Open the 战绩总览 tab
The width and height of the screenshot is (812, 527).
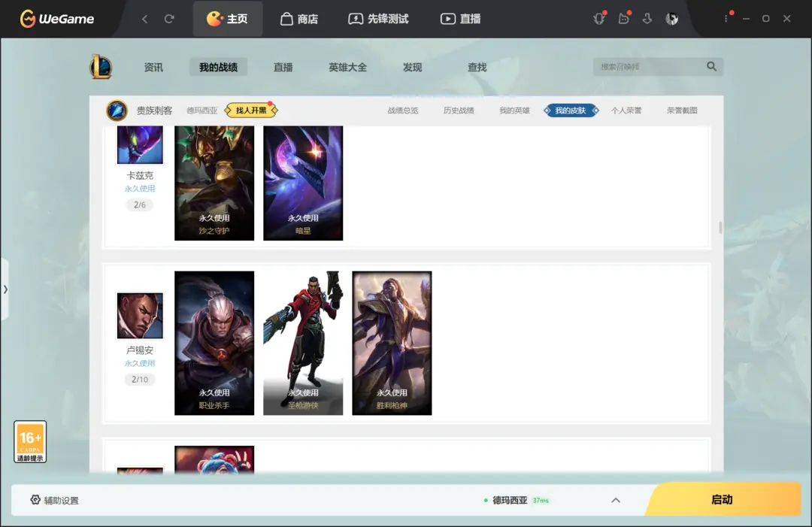(x=403, y=111)
